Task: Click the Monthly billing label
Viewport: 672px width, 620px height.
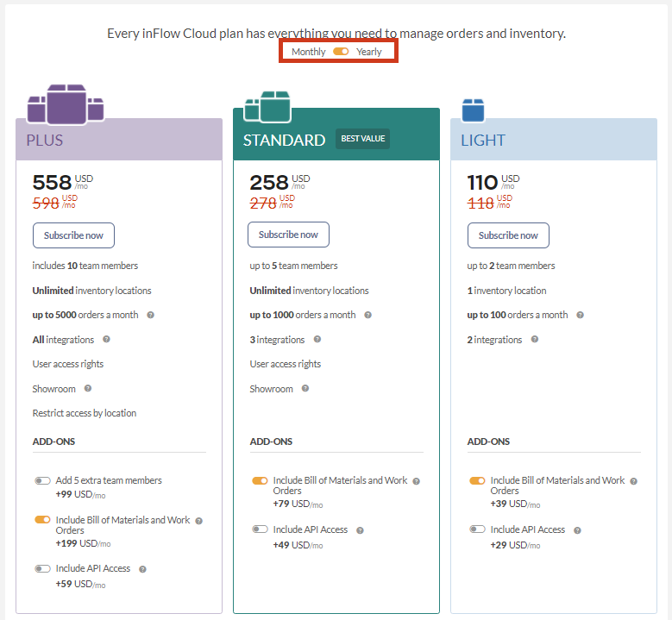Action: (x=309, y=52)
